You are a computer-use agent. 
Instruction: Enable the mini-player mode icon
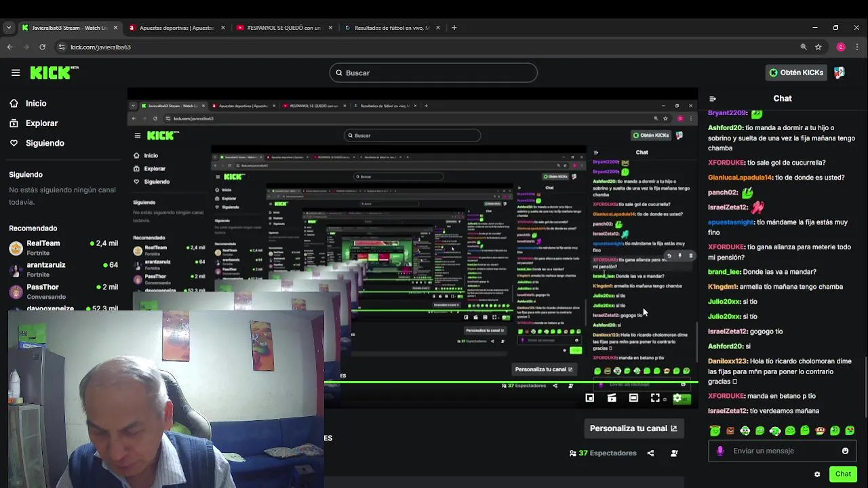pyautogui.click(x=590, y=398)
